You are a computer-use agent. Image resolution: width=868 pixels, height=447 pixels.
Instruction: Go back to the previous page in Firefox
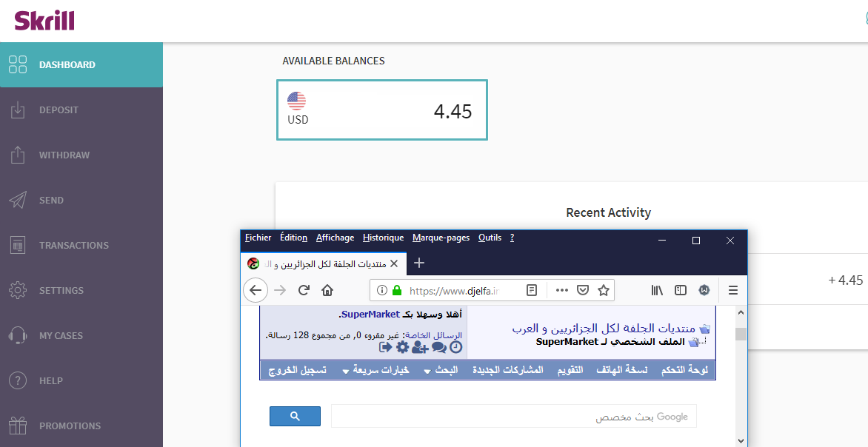click(256, 290)
